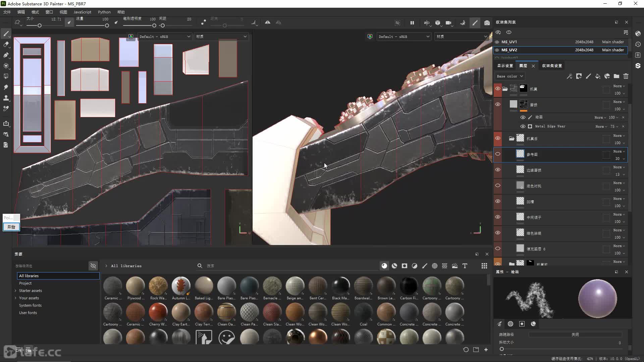This screenshot has width=644, height=362.
Task: Click 跟随路径 关闭 toggle button
Action: pos(575,335)
